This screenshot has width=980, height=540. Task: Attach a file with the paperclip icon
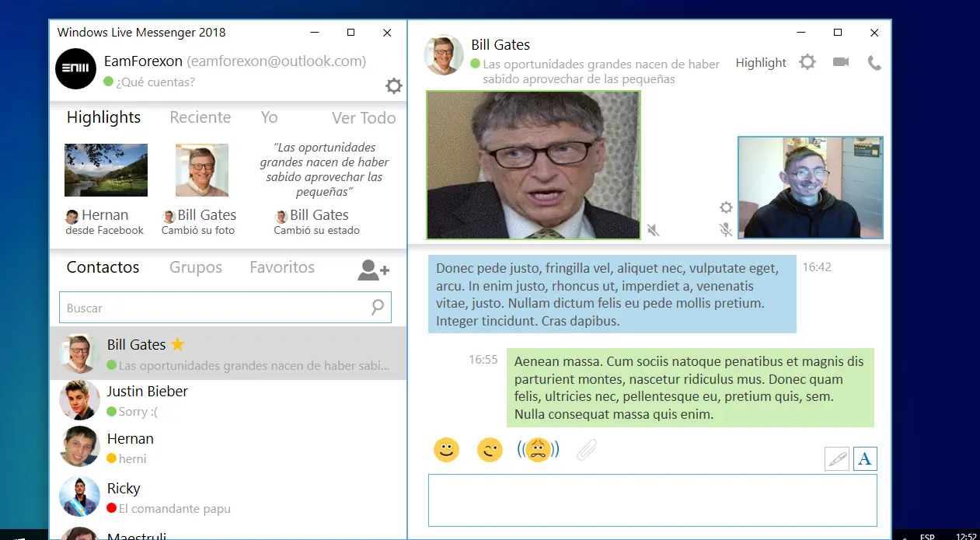tap(587, 450)
